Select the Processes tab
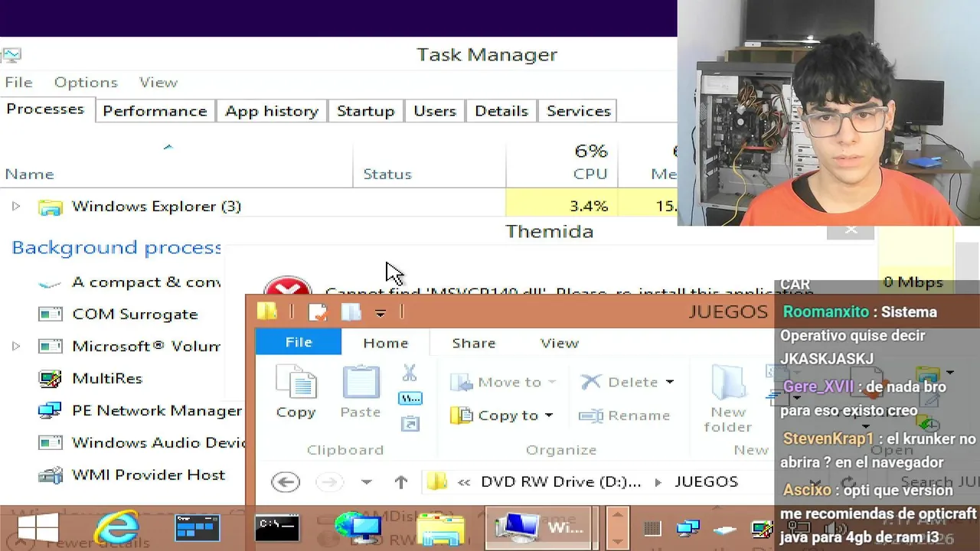The width and height of the screenshot is (980, 551). 45,109
